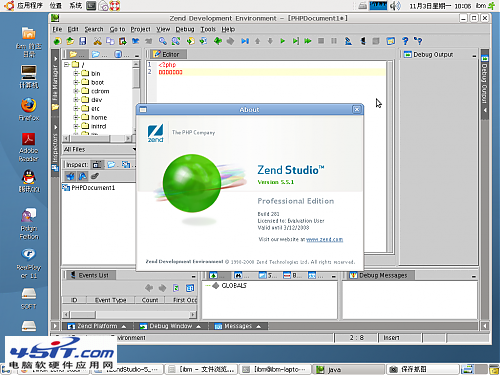Click the Save floppy disk icon
The width and height of the screenshot is (500, 375).
click(x=83, y=41)
